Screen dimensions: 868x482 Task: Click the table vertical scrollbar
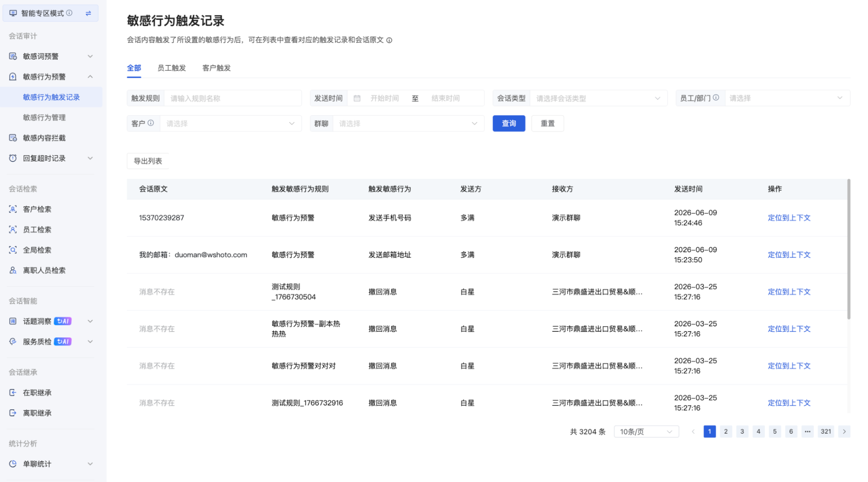pos(848,249)
